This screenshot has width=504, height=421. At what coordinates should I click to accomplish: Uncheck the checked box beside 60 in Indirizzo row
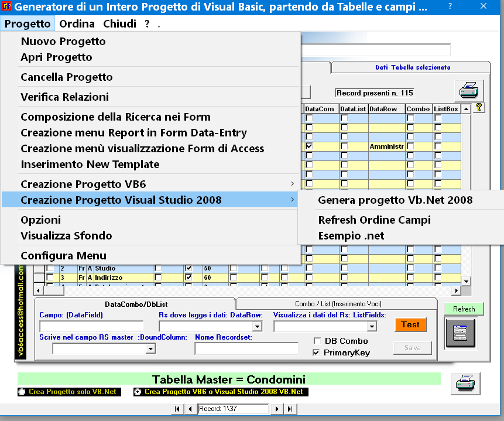pyautogui.click(x=188, y=277)
